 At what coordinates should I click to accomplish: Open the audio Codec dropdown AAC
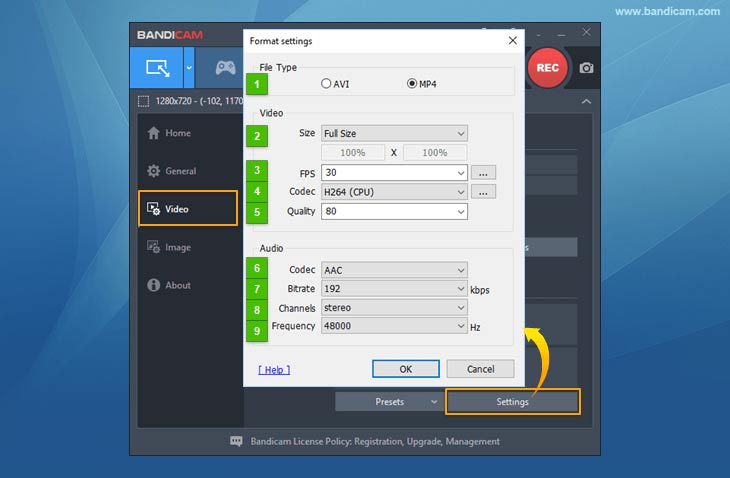(394, 270)
